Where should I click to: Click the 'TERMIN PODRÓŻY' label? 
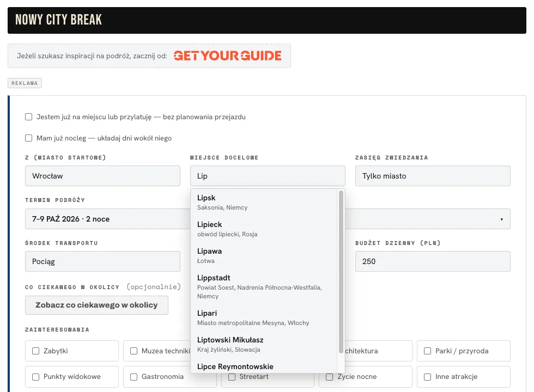55,200
